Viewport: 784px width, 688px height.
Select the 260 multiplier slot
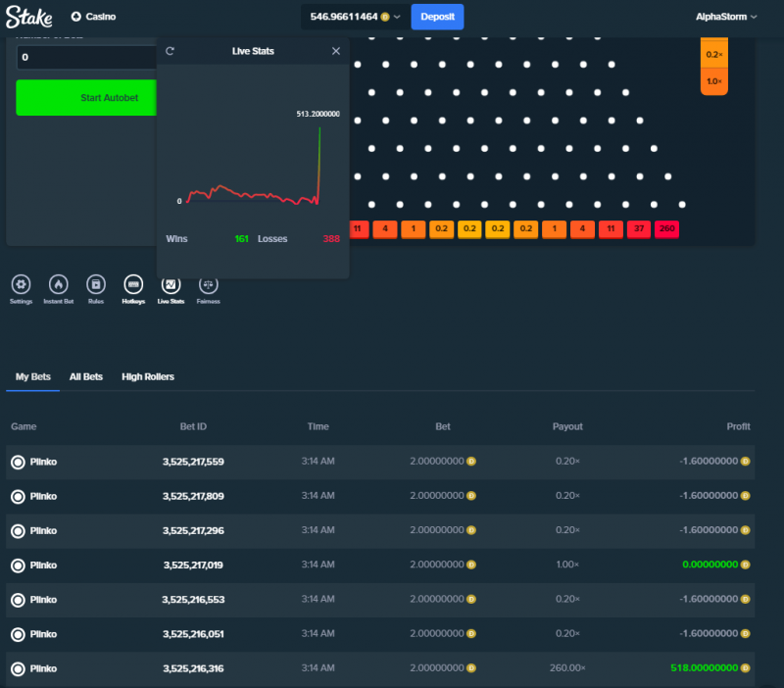pyautogui.click(x=667, y=229)
